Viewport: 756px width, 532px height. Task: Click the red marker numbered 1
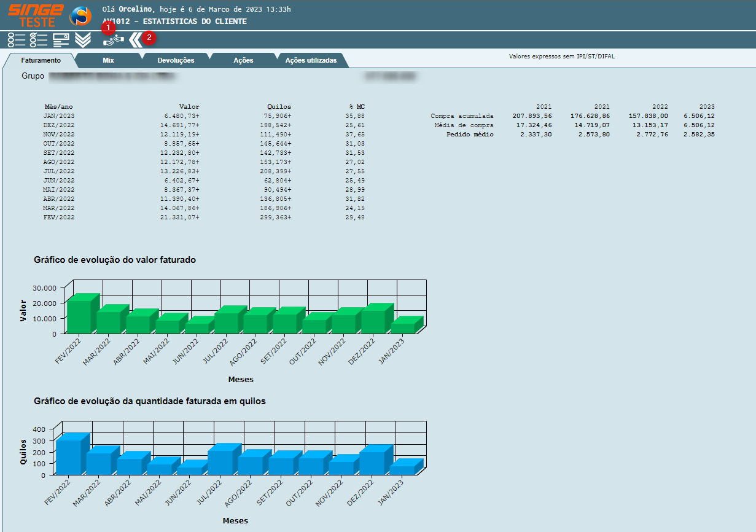109,28
